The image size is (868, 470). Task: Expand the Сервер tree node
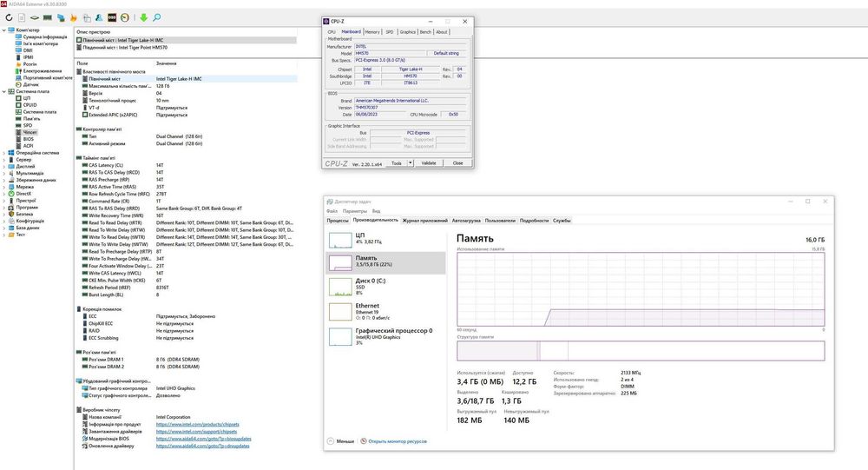[3, 160]
